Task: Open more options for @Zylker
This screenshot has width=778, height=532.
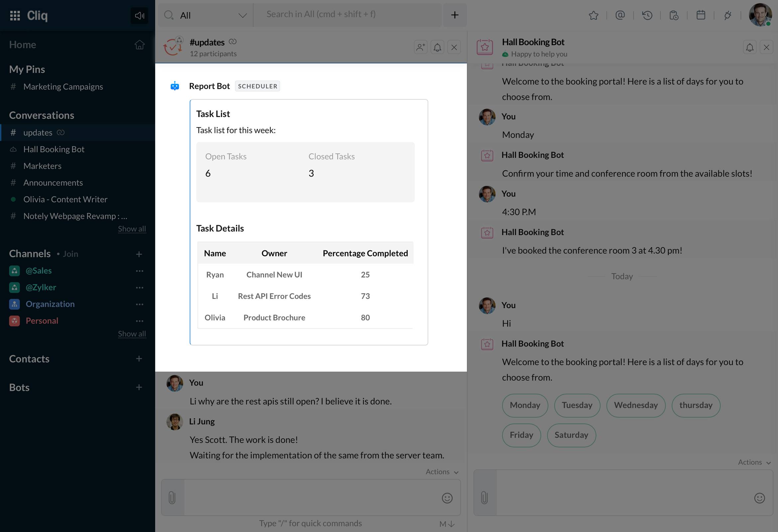Action: point(140,288)
